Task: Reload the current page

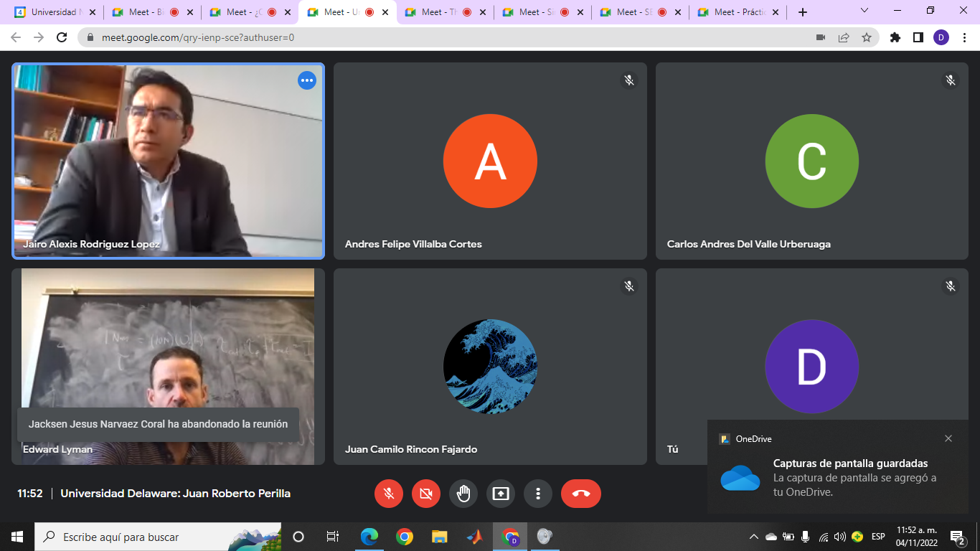Action: (62, 37)
